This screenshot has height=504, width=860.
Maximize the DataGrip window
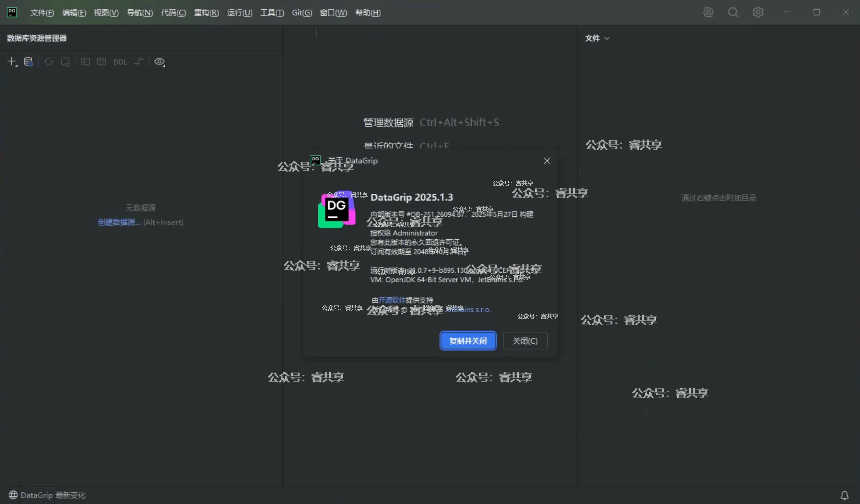(816, 13)
